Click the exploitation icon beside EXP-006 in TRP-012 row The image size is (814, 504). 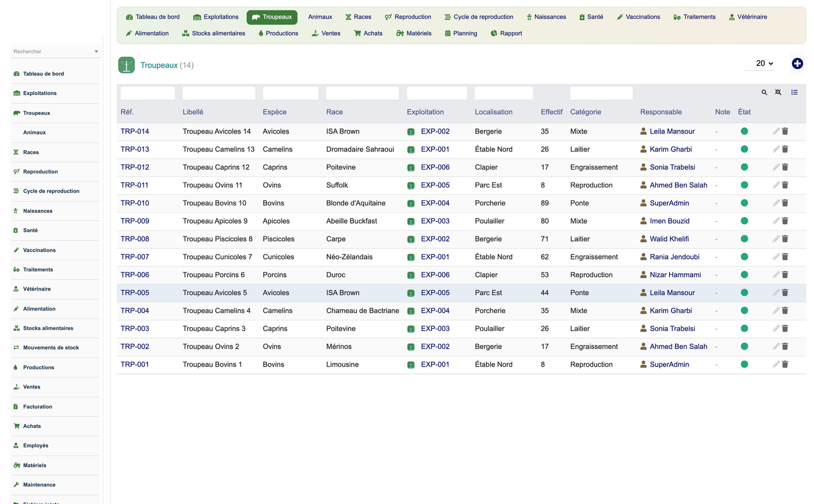point(411,167)
